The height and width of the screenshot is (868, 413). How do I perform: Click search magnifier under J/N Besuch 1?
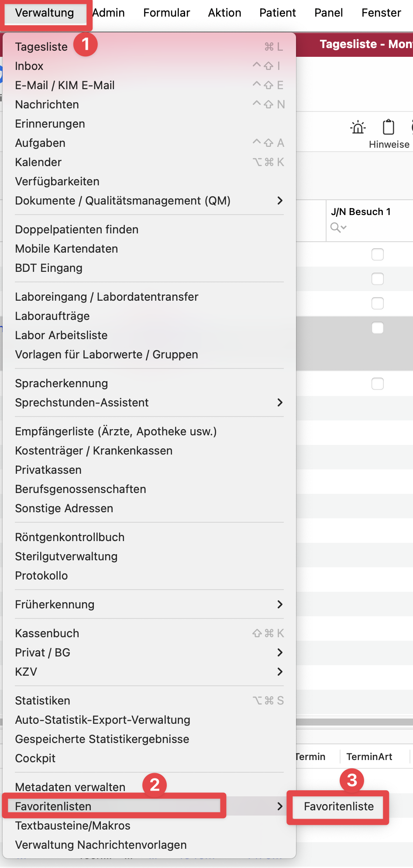338,227
